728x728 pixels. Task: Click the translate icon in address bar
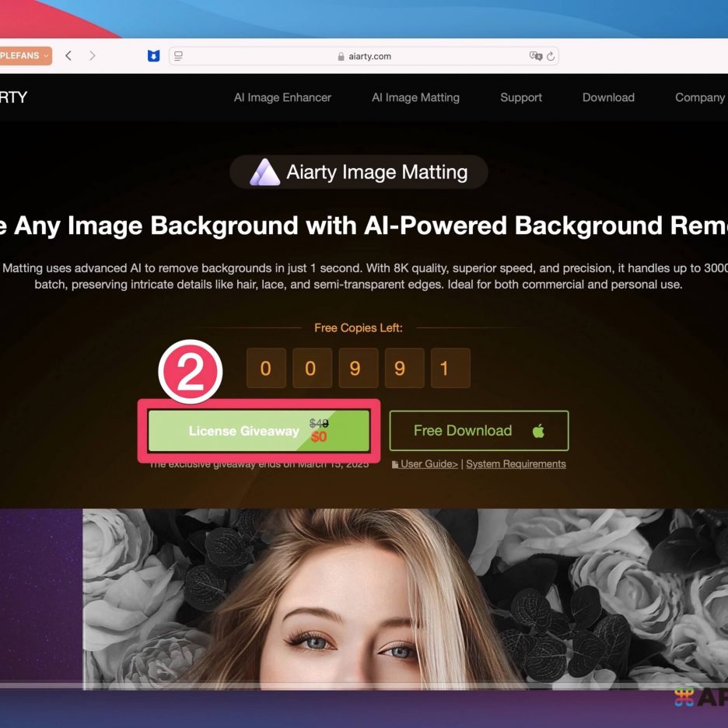click(535, 56)
